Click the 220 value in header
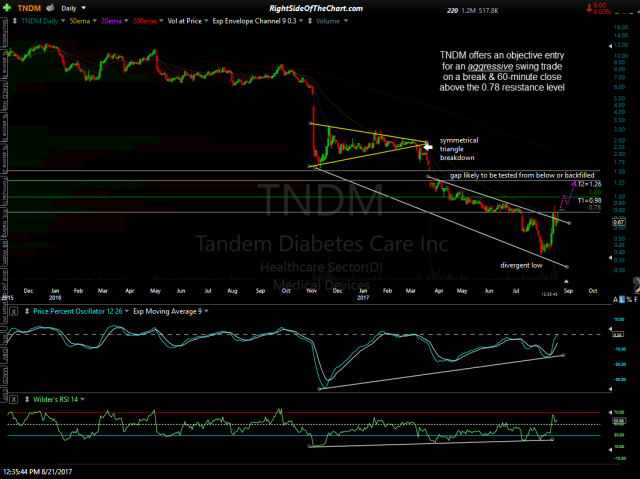 [x=452, y=11]
